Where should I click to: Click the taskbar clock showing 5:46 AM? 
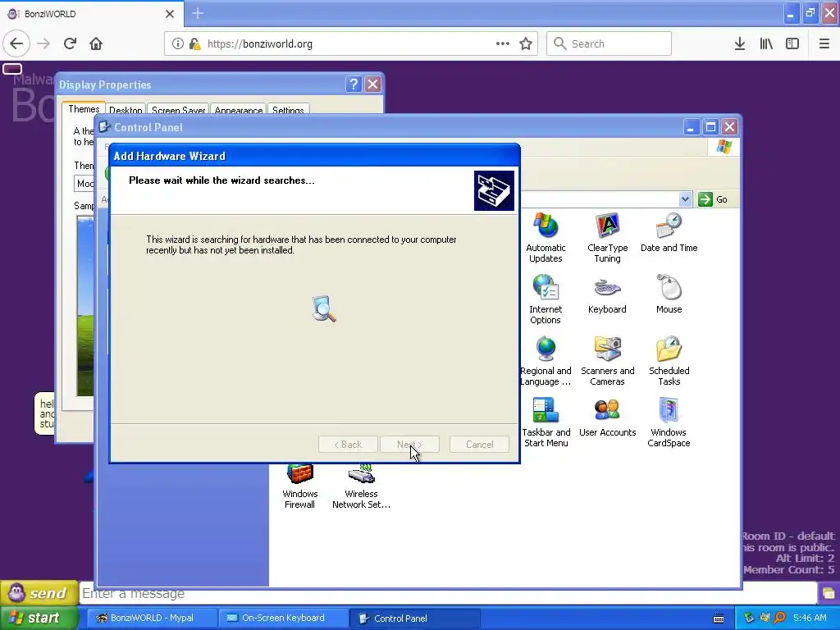[x=810, y=618]
